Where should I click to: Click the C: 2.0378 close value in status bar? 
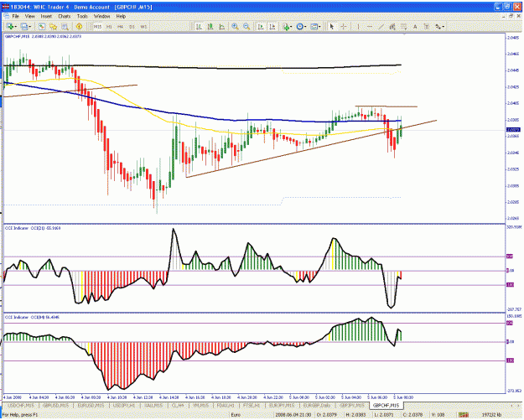click(411, 415)
